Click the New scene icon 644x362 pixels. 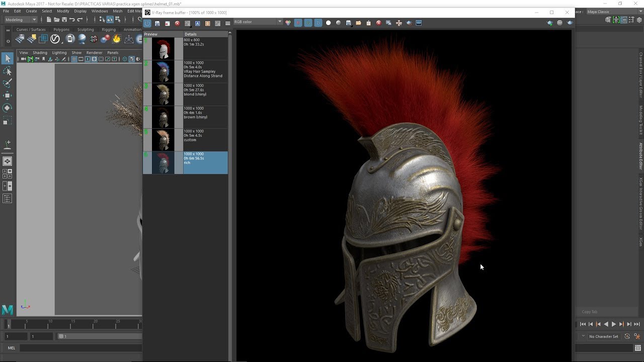tap(49, 20)
